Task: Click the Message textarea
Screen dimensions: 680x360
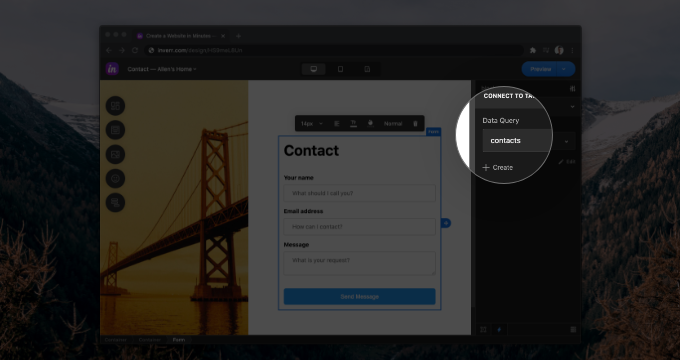Action: coord(360,263)
